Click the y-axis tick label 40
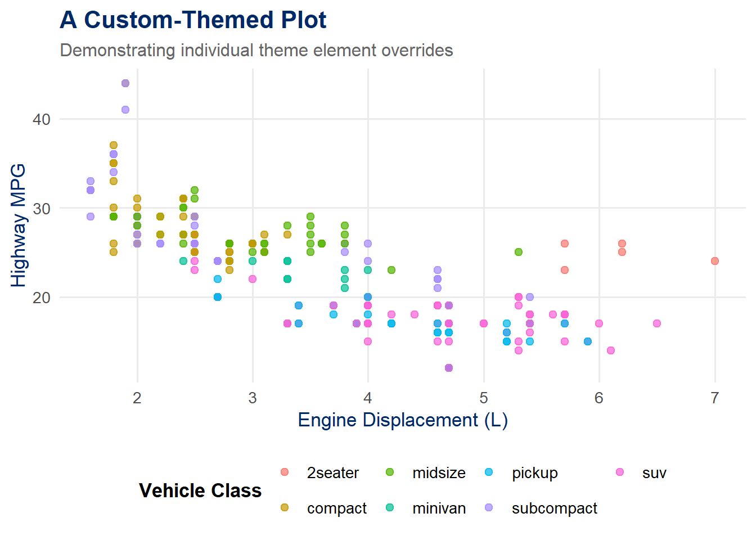This screenshot has width=756, height=540. pyautogui.click(x=41, y=119)
